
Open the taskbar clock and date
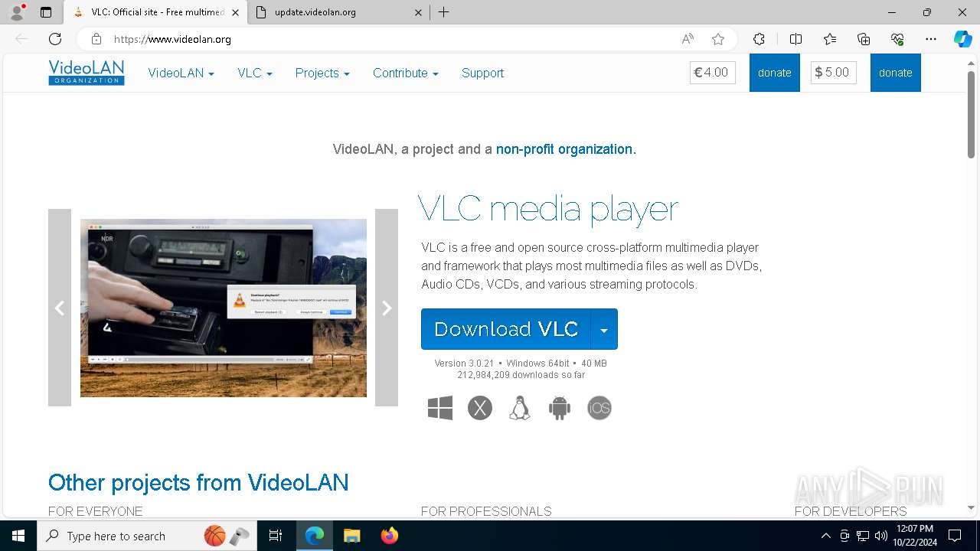click(x=915, y=536)
